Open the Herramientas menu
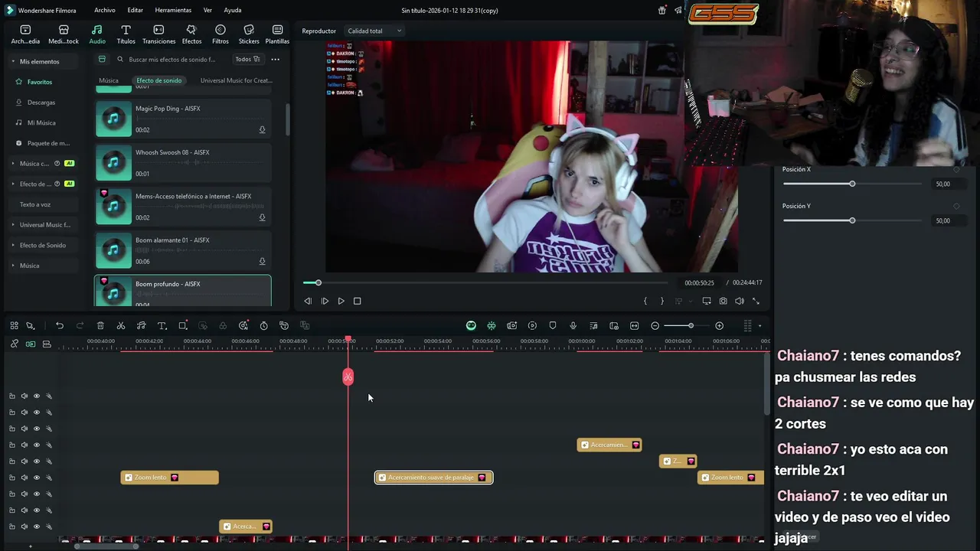The width and height of the screenshot is (980, 551). click(173, 11)
